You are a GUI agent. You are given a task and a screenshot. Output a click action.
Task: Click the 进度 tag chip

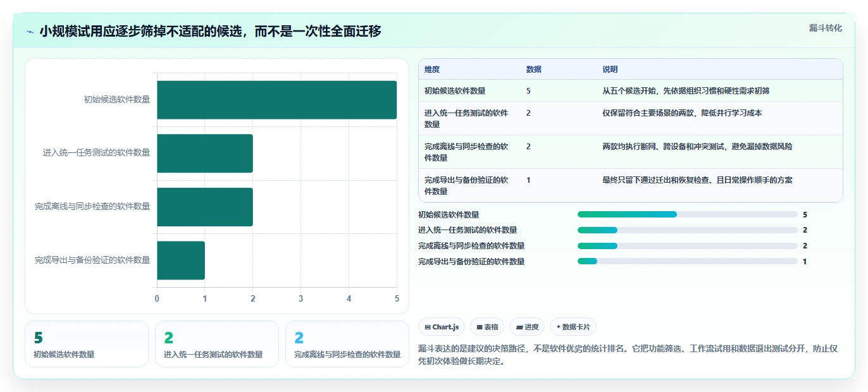click(527, 327)
